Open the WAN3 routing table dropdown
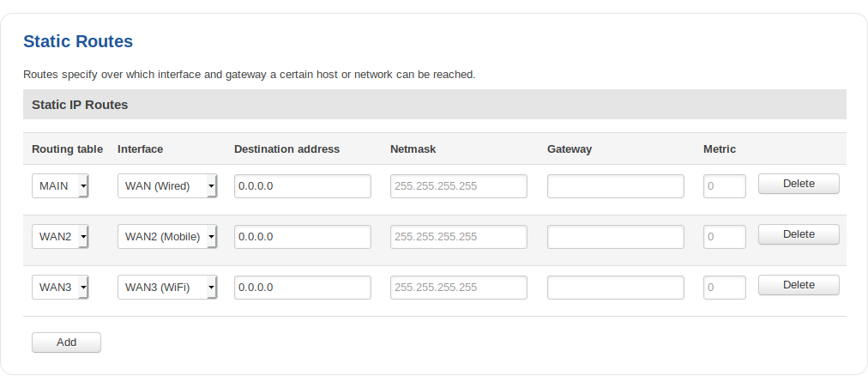The image size is (868, 388). 60,288
